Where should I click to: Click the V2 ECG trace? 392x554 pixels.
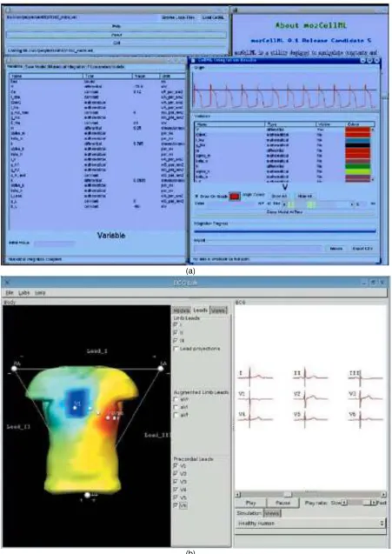[310, 398]
